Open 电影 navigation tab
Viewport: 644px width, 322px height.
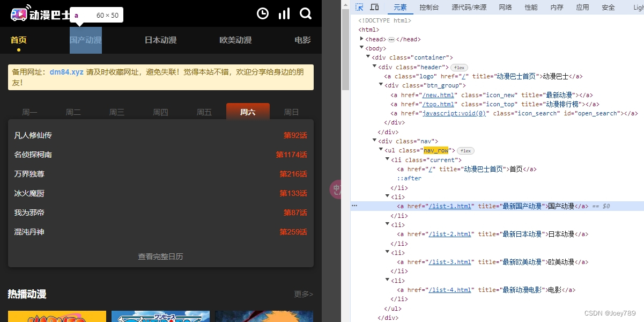(x=302, y=40)
